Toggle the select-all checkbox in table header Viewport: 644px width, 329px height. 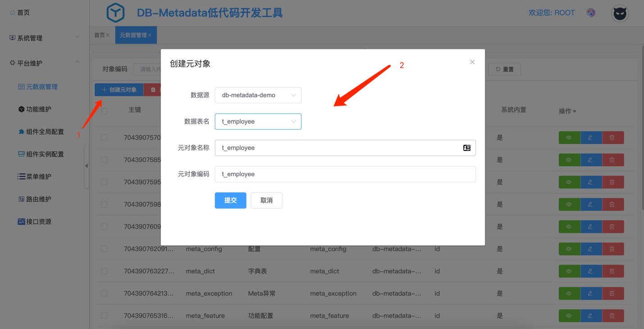coord(104,111)
